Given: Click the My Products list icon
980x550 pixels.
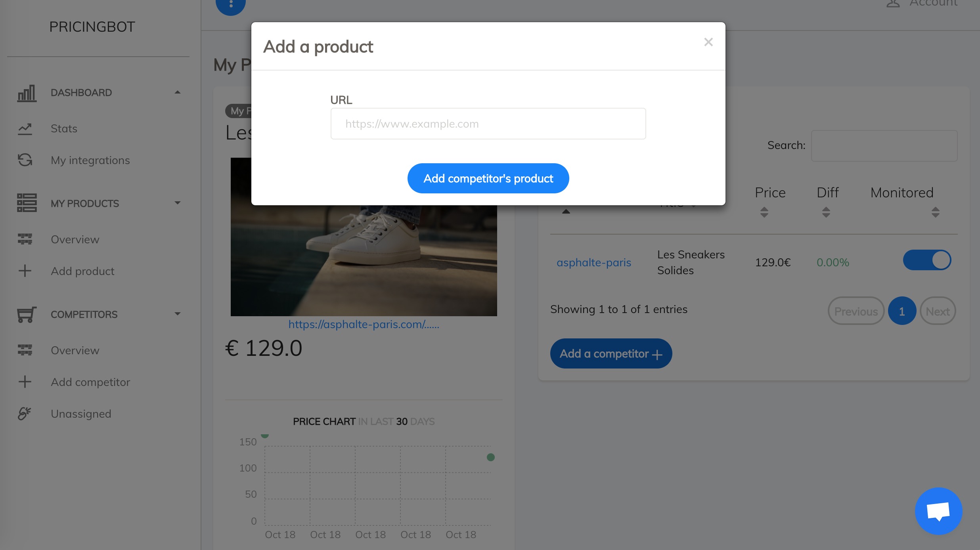Looking at the screenshot, I should (x=27, y=203).
